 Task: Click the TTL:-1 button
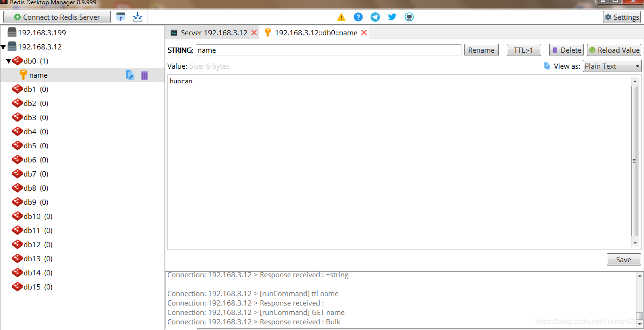point(524,50)
